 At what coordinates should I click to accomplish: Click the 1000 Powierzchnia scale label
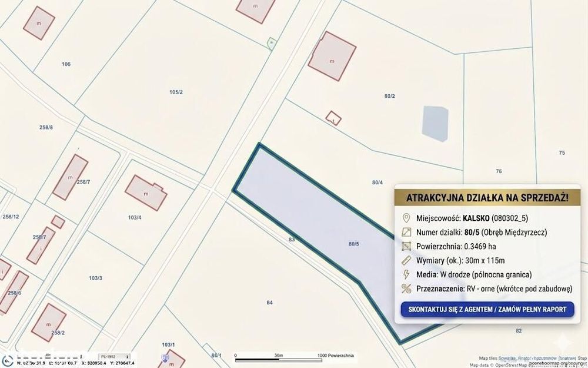335,355
